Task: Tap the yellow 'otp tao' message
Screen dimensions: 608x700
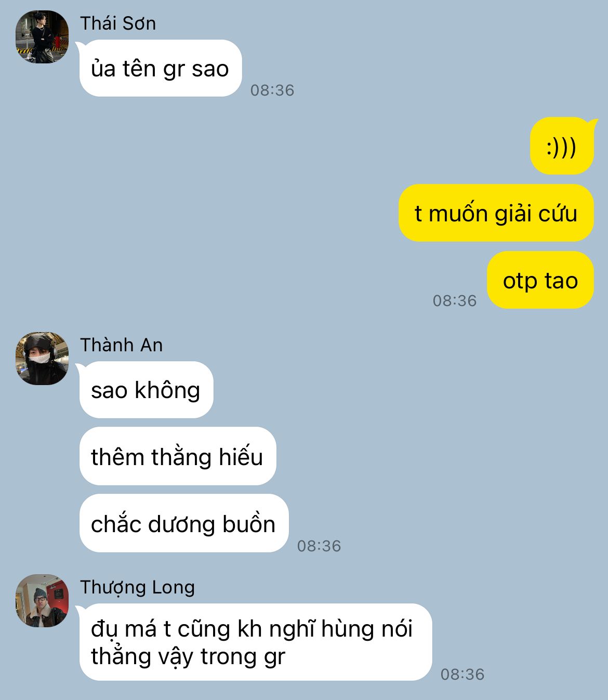Action: click(x=540, y=280)
